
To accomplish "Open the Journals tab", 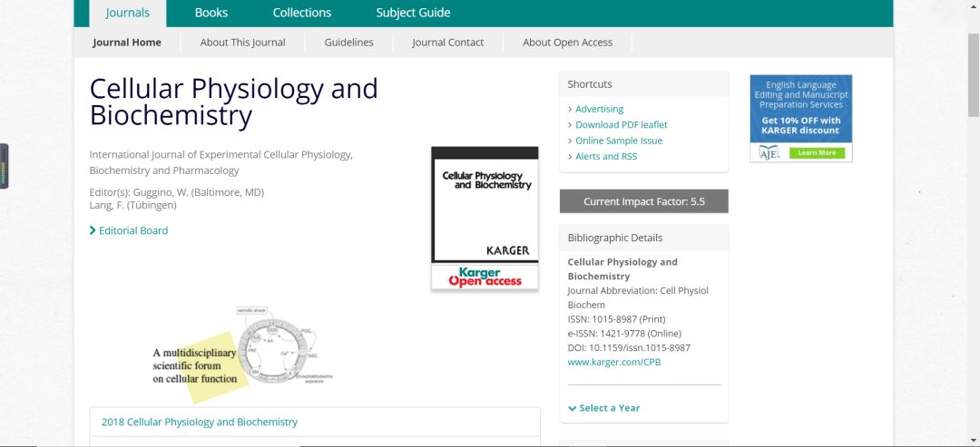I will pos(128,13).
